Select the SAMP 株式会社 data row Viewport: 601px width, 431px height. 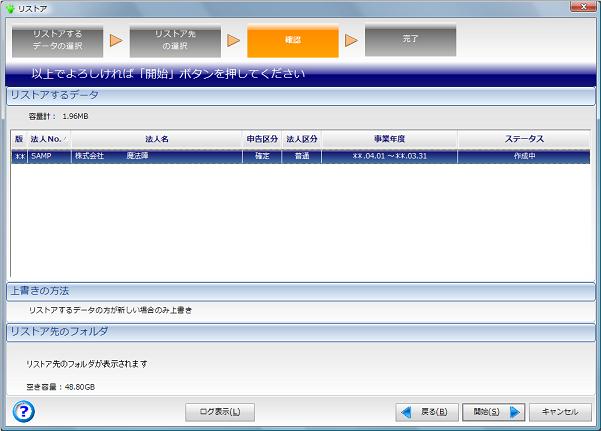[x=300, y=156]
